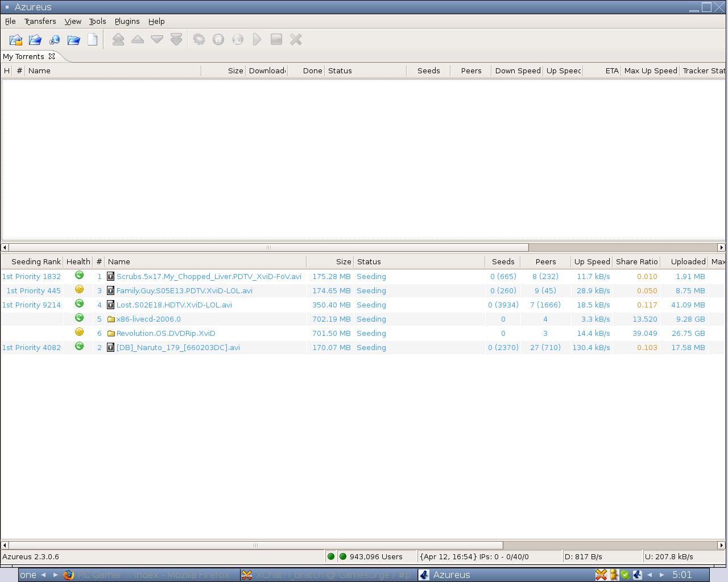728x582 pixels.
Task: Click the Firefox icon in the taskbar
Action: (x=69, y=575)
